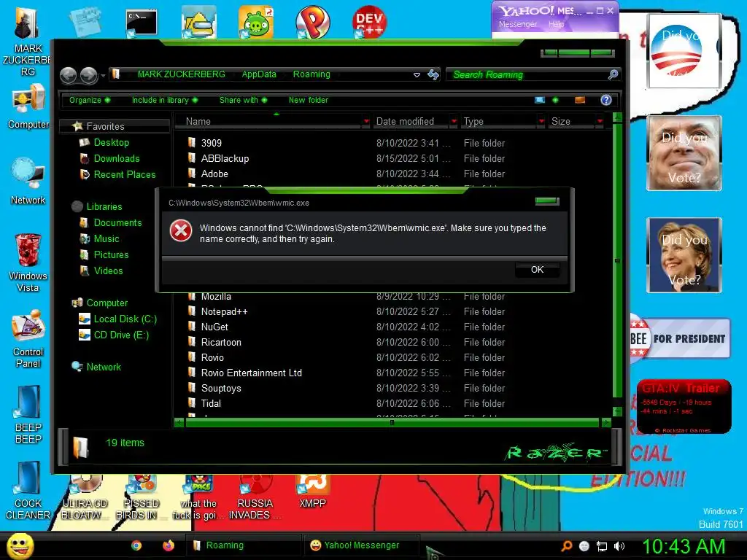Select the Angry Birds pig desktop icon
Image resolution: width=747 pixels, height=560 pixels.
(256, 23)
